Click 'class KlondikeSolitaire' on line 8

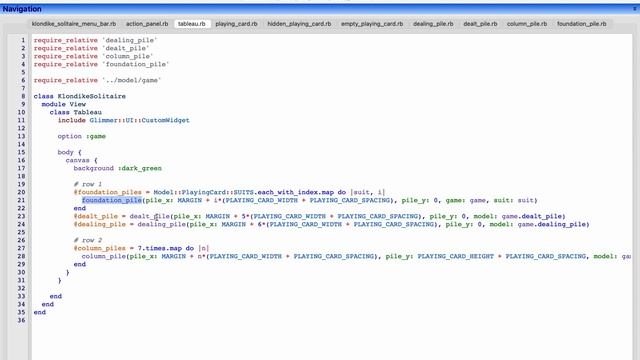80,96
